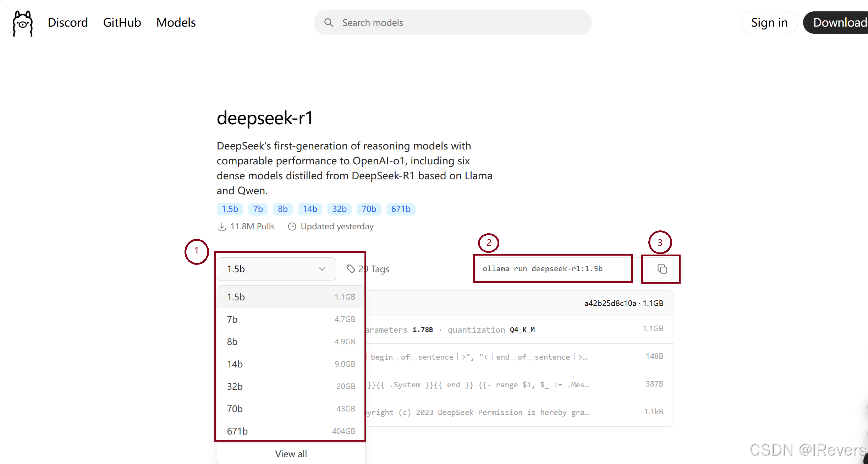Image resolution: width=868 pixels, height=464 pixels.
Task: Go to GitHub from header
Action: 122,23
